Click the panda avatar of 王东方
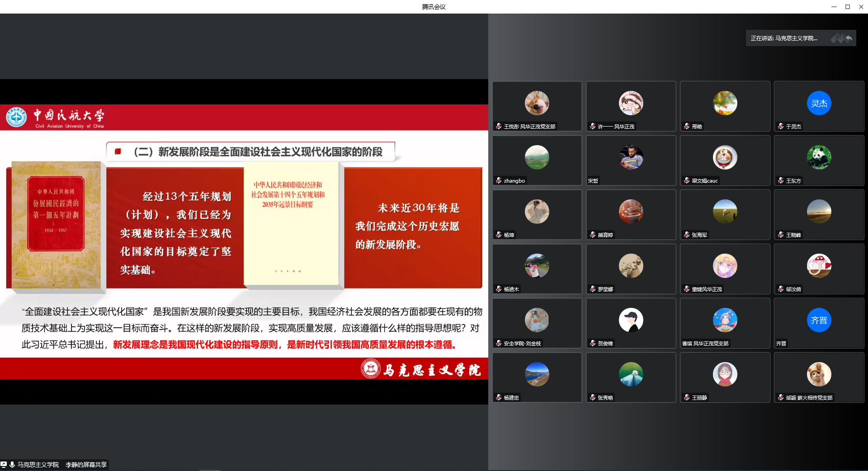 pos(819,157)
